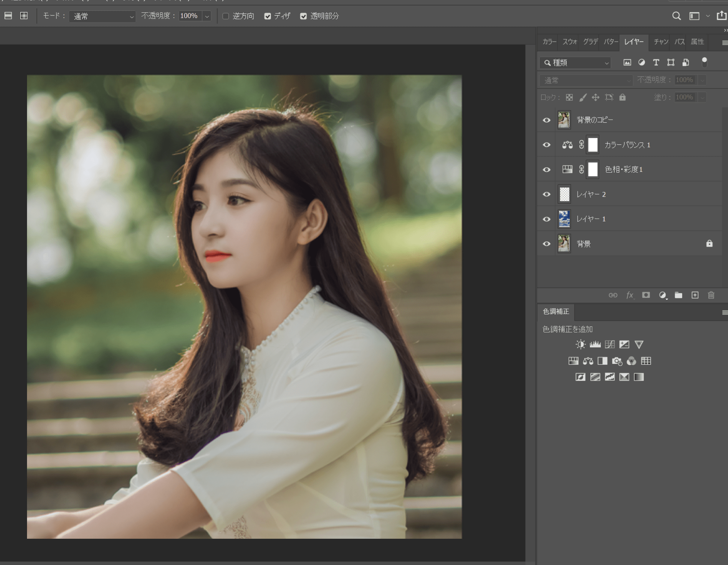Add Brightness/Contrast adjustment sun icon
The image size is (728, 565).
581,344
